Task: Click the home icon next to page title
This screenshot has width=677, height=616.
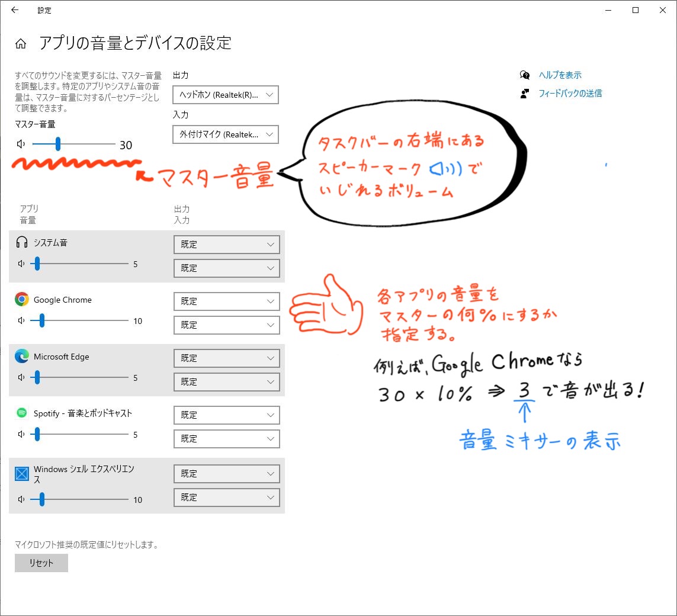Action: (x=21, y=43)
